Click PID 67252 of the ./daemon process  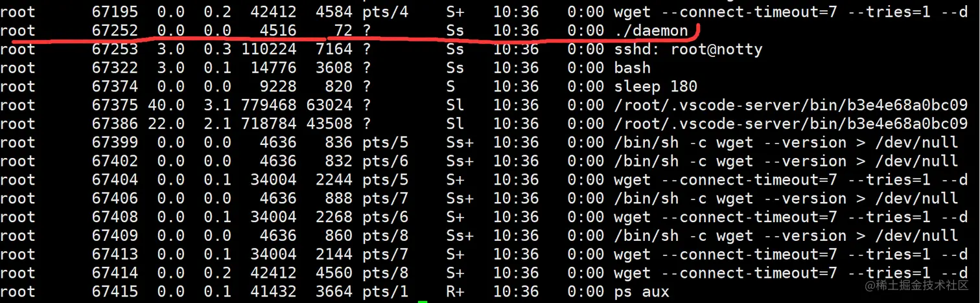coord(115,30)
